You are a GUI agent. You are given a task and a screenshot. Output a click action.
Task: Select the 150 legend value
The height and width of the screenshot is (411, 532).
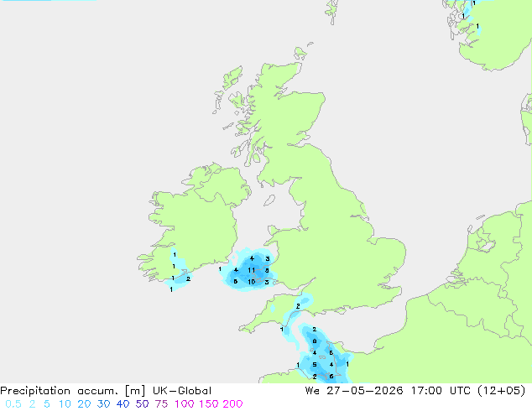(x=208, y=404)
